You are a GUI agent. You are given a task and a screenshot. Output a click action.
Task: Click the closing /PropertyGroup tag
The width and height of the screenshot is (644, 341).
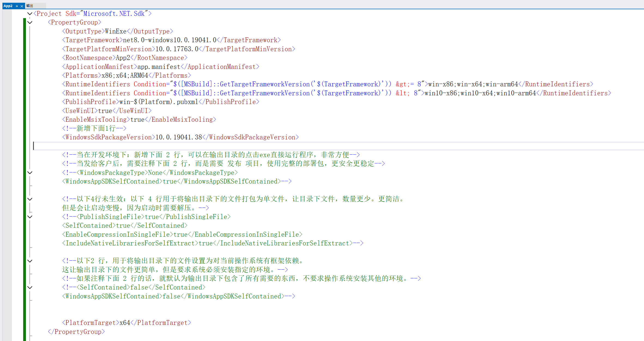point(76,332)
